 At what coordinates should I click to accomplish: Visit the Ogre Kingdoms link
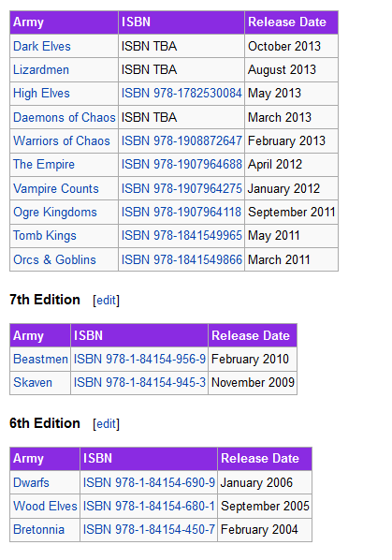point(55,212)
